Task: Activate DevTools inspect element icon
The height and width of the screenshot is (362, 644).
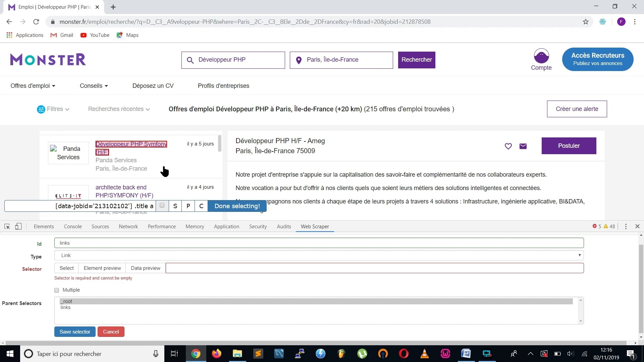Action: (7, 227)
